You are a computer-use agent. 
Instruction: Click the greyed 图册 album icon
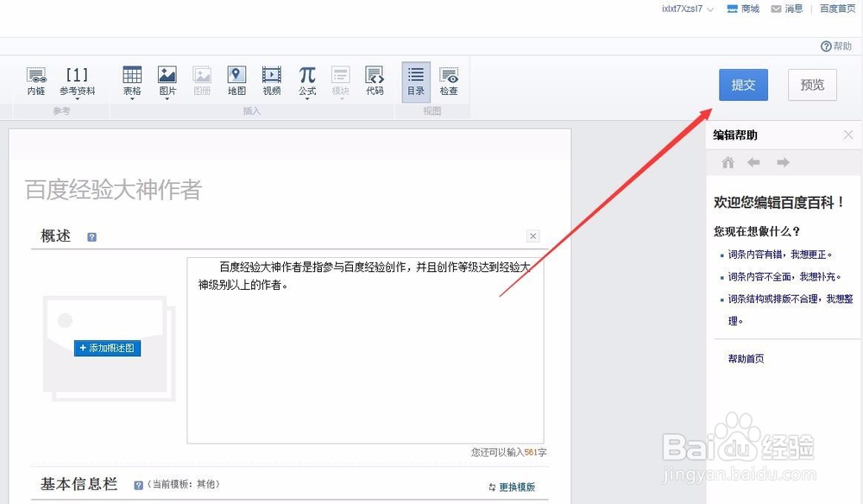pyautogui.click(x=202, y=81)
